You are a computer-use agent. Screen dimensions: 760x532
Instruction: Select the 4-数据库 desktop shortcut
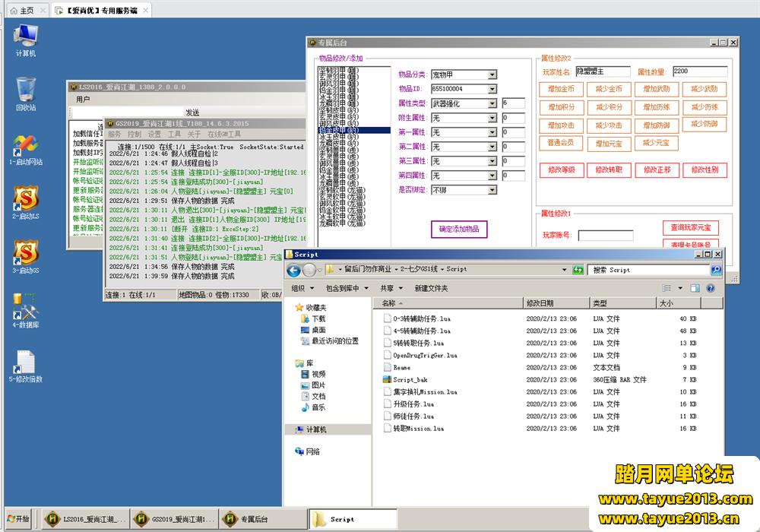[25, 311]
